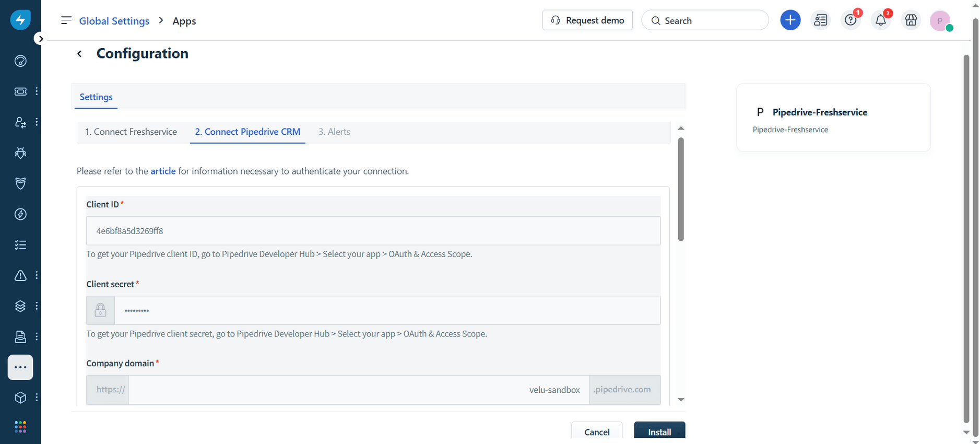Toggle the hamburger menu beside Global Settings
980x444 pixels.
(66, 20)
